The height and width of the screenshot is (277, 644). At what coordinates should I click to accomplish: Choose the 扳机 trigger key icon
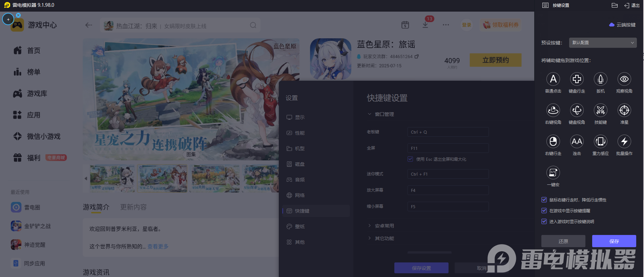(601, 79)
